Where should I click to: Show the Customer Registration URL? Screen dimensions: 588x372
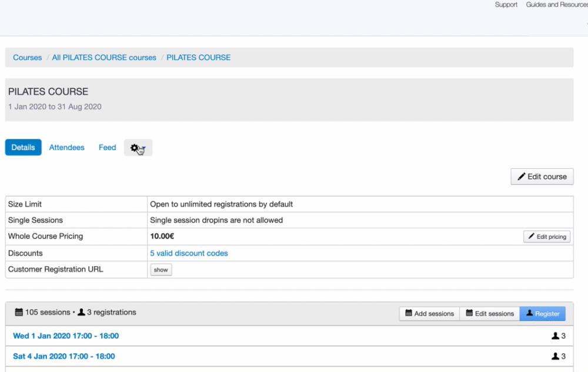(x=161, y=270)
